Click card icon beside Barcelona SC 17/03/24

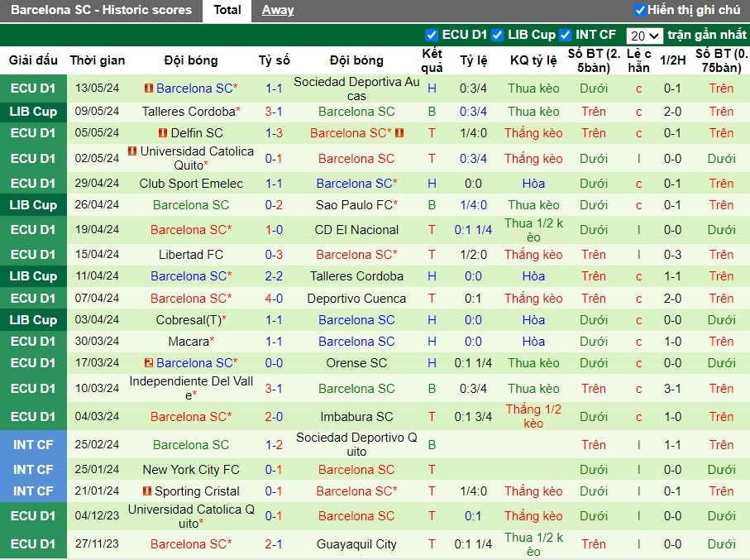149,363
